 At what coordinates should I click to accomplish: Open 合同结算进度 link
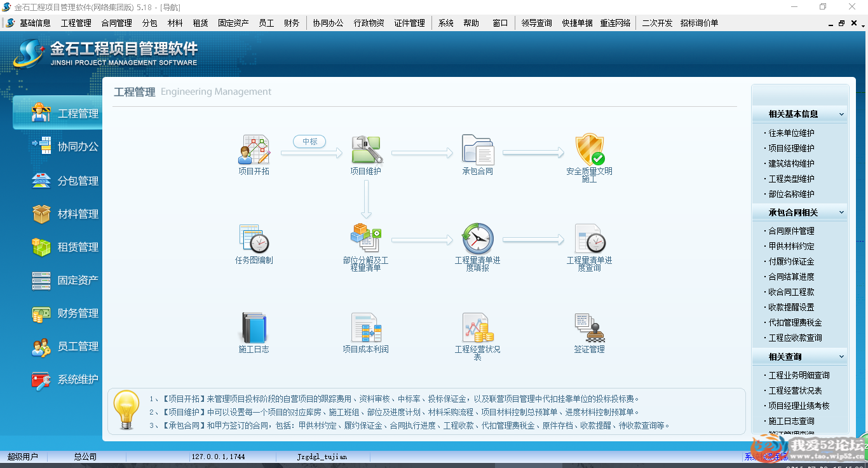click(792, 277)
